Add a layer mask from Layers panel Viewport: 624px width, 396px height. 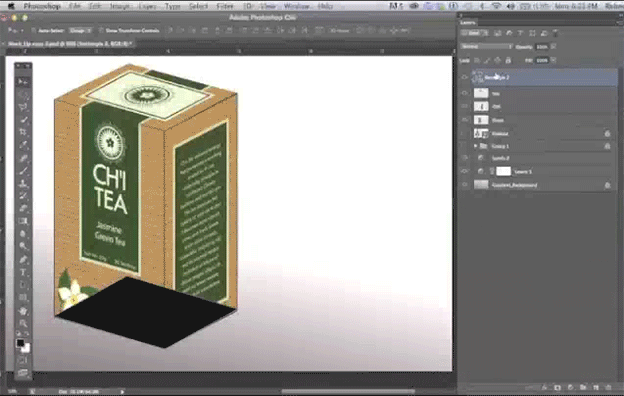(558, 387)
